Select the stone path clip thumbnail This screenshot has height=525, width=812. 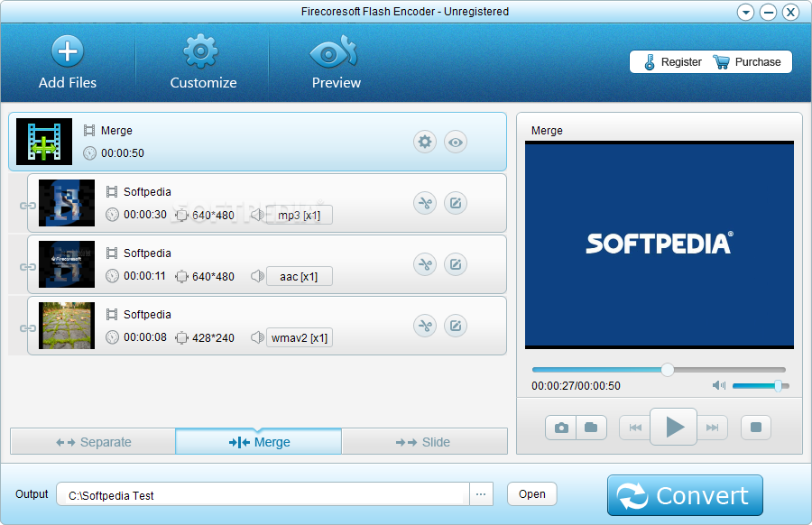pyautogui.click(x=67, y=326)
